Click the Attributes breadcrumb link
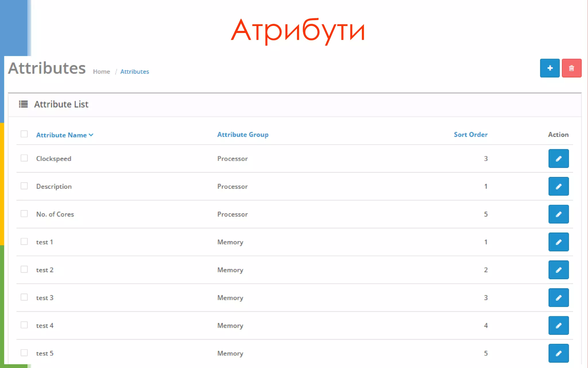Image resolution: width=588 pixels, height=368 pixels. point(135,72)
